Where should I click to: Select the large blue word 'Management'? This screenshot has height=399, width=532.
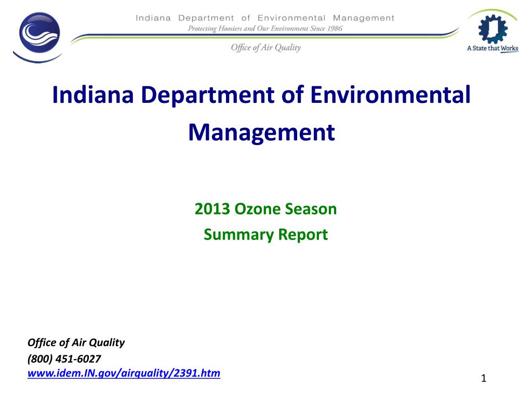tap(261, 132)
